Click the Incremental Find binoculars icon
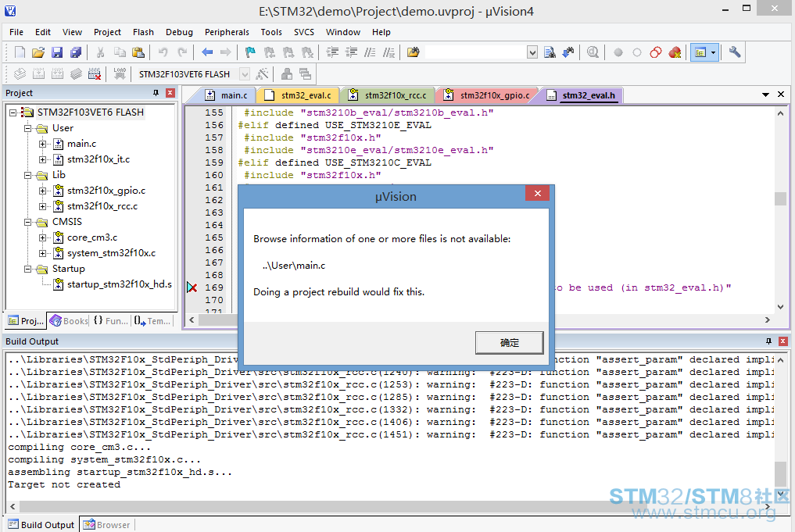 point(568,52)
